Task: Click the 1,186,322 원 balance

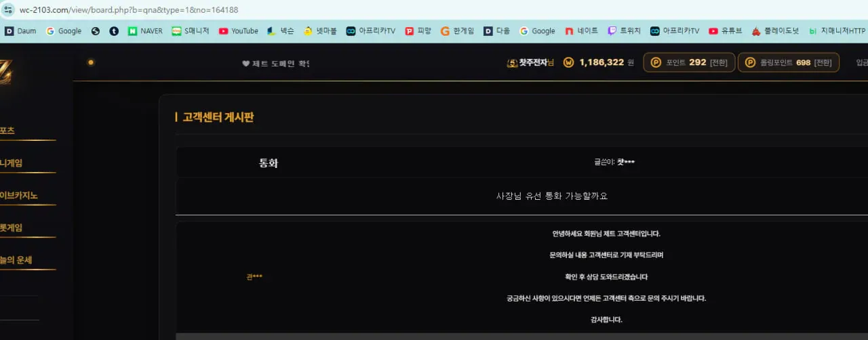Action: pyautogui.click(x=606, y=62)
